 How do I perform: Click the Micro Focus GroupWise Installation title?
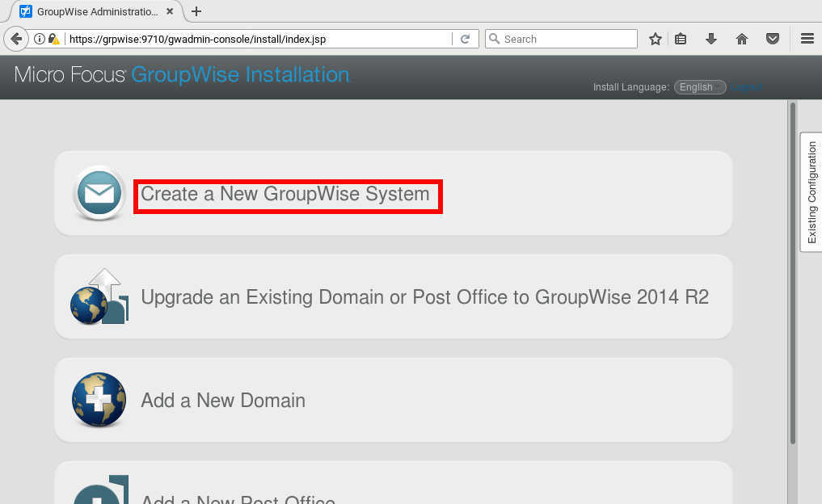click(x=182, y=75)
